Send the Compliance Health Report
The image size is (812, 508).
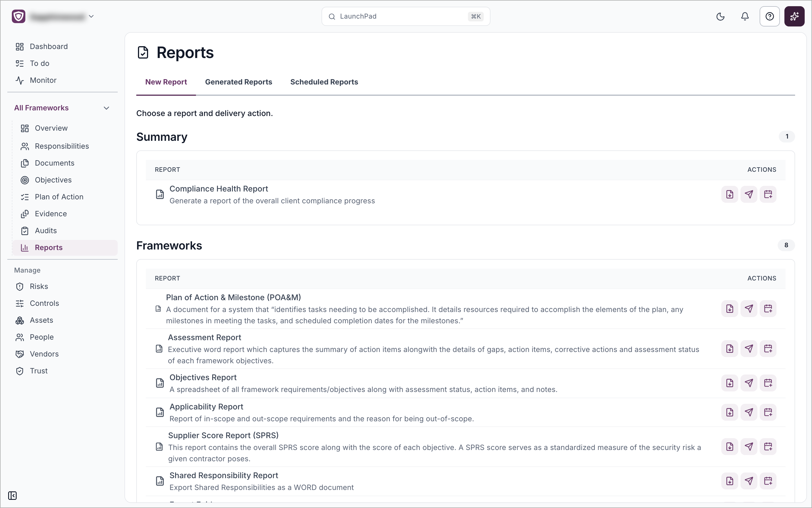(749, 194)
